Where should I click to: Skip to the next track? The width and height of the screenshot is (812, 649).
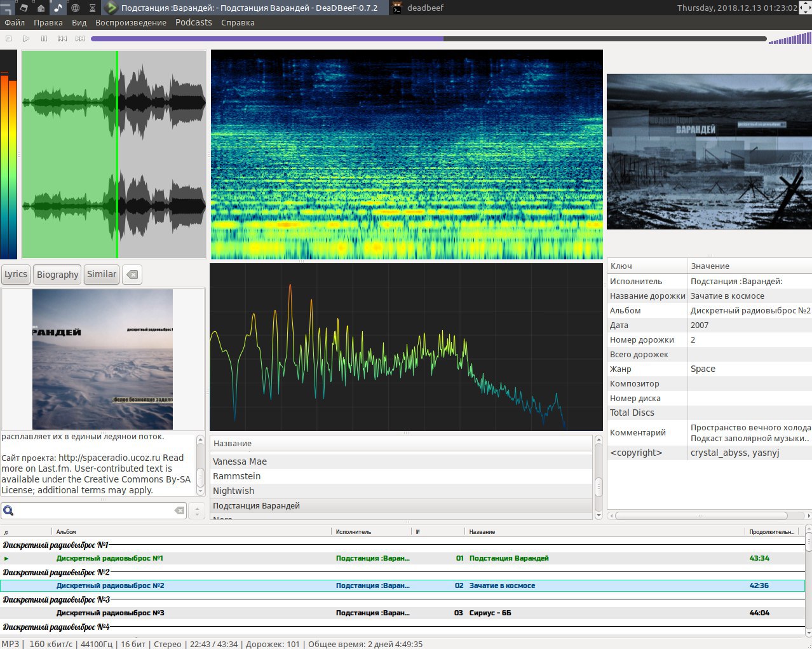pos(79,39)
